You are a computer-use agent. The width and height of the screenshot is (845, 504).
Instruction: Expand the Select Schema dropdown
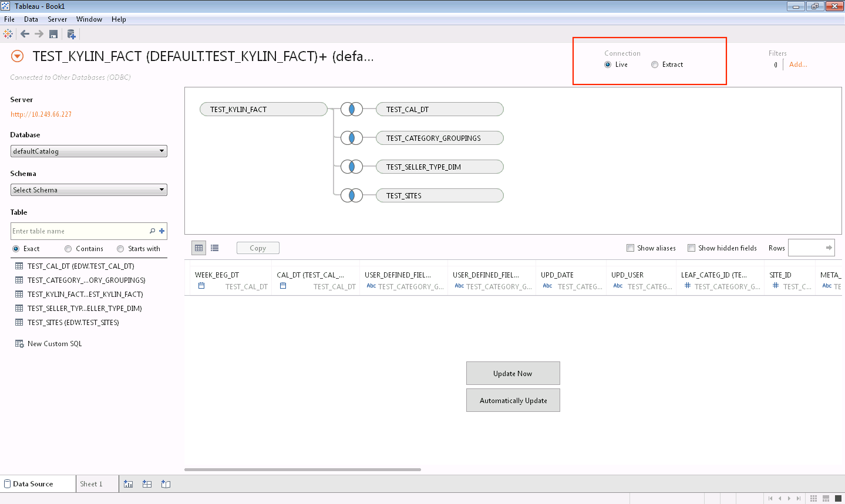tap(89, 190)
